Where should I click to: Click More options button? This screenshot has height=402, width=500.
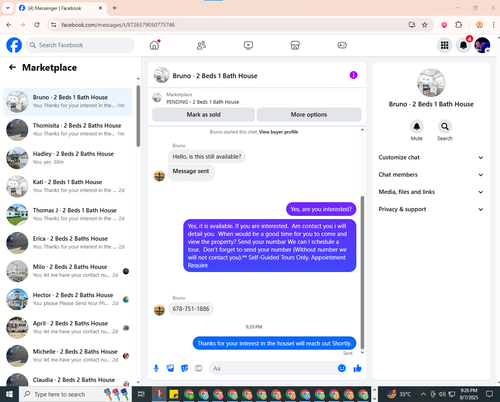[309, 115]
